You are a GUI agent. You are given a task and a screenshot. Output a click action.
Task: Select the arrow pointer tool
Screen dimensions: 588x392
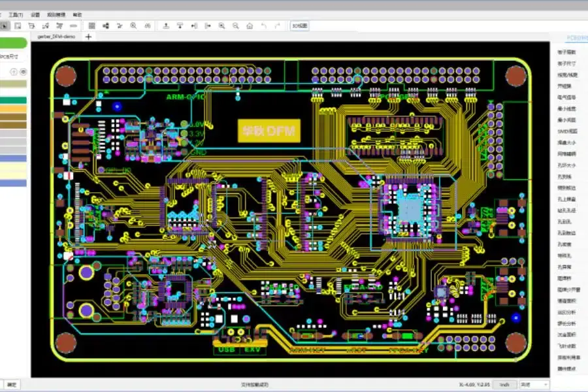tap(4, 26)
